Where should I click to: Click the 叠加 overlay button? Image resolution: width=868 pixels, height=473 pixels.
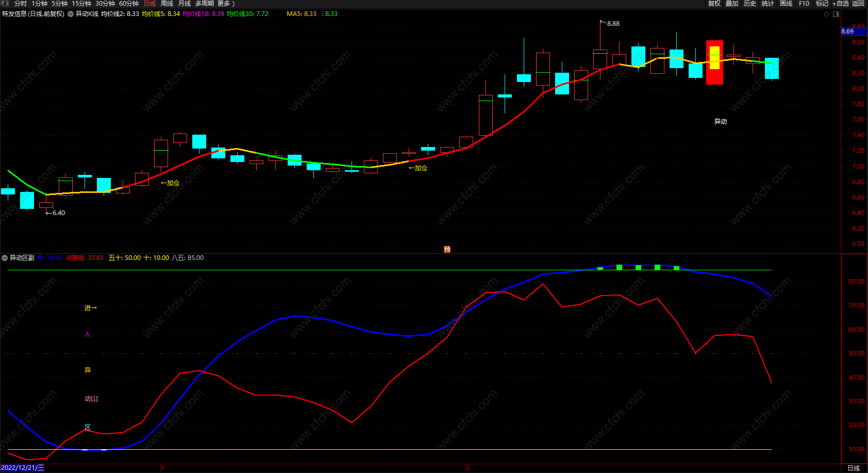tap(732, 4)
